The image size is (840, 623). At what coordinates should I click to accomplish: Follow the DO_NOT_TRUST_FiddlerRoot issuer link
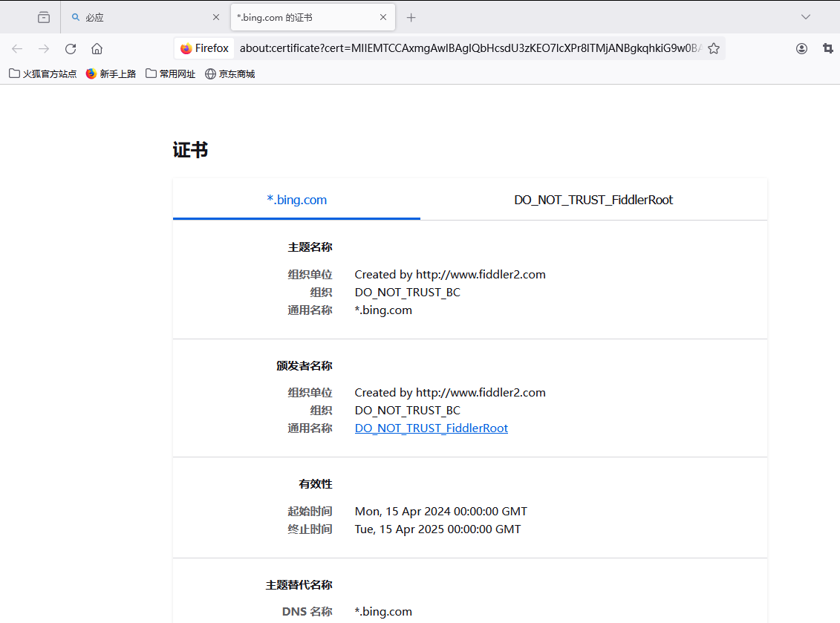[432, 428]
